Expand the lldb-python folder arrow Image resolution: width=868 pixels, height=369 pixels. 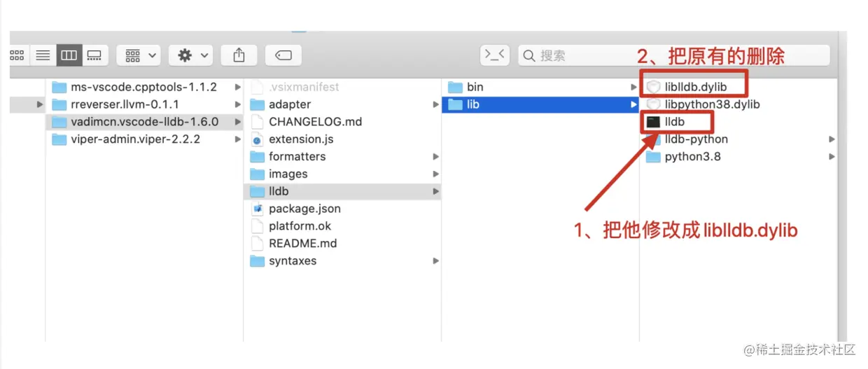[x=832, y=139]
